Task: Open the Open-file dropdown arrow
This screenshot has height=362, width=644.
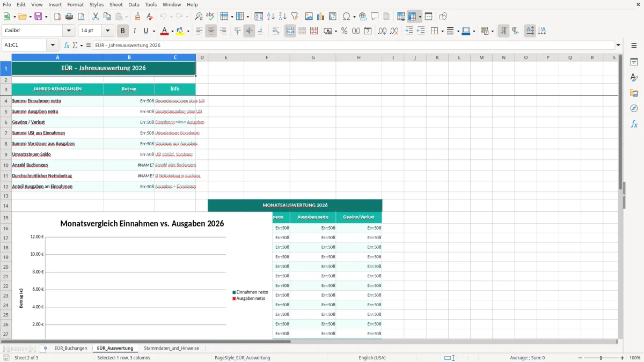Action: (x=30, y=17)
